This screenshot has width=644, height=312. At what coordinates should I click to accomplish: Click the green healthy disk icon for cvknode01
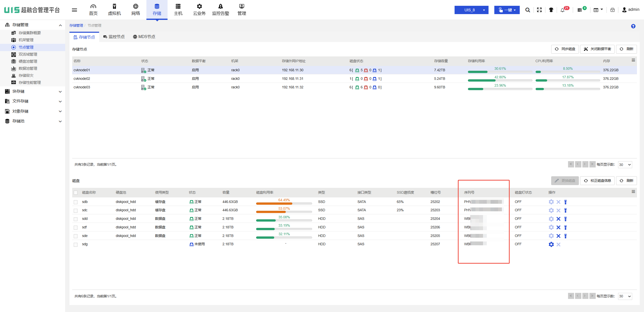(357, 70)
